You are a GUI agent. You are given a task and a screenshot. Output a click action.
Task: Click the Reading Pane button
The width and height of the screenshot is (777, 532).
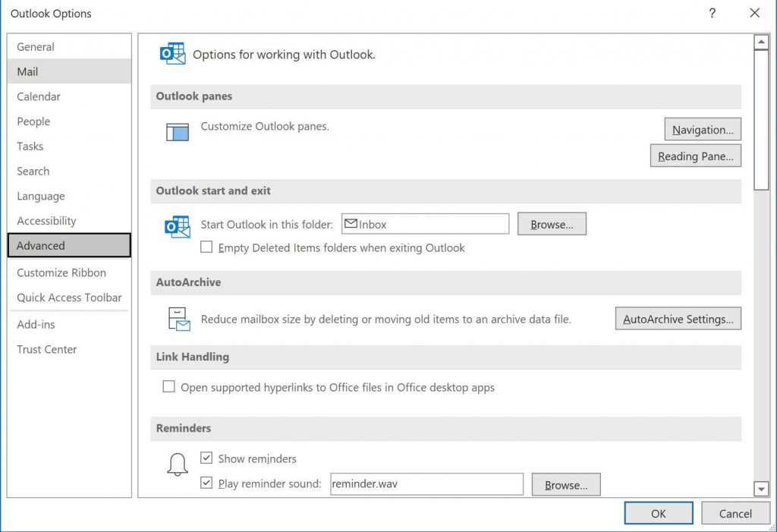coord(695,156)
